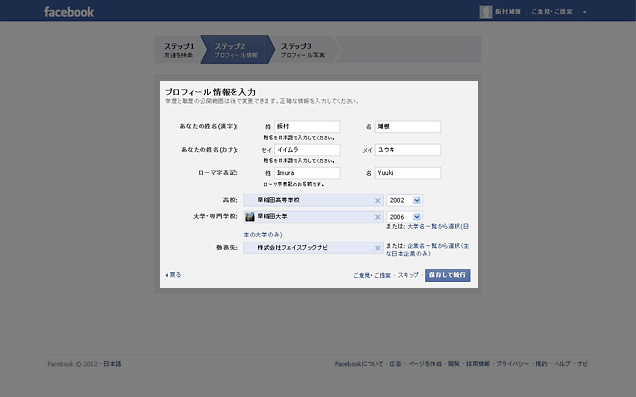Click the 早稲田大学 university thumbnail icon
This screenshot has width=636, height=397.
[250, 217]
